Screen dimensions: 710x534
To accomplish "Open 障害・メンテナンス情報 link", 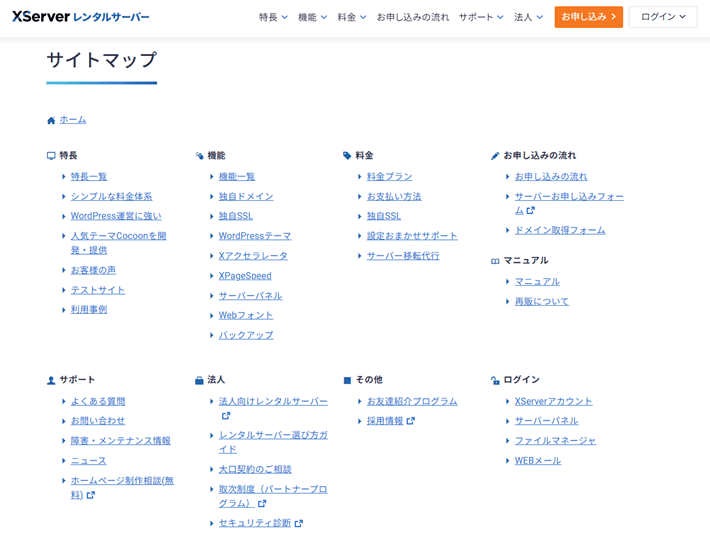I will (x=120, y=441).
